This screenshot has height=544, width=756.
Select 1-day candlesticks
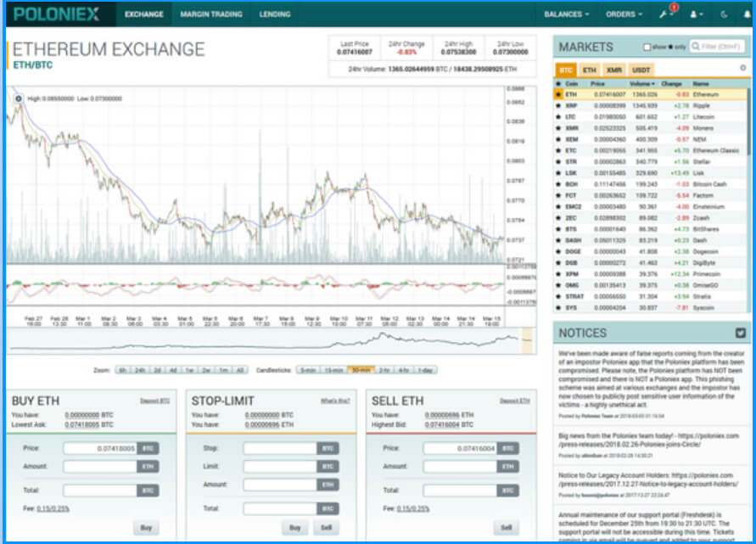(x=425, y=370)
